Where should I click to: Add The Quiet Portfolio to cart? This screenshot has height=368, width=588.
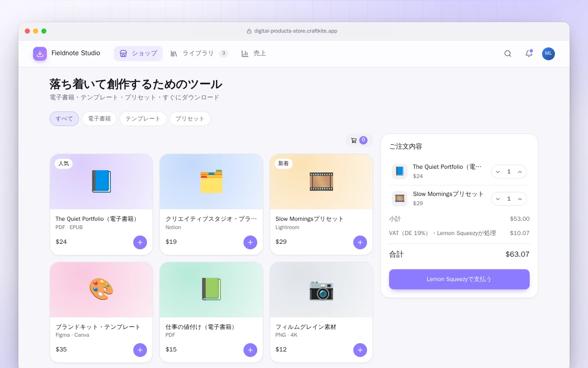tap(140, 242)
